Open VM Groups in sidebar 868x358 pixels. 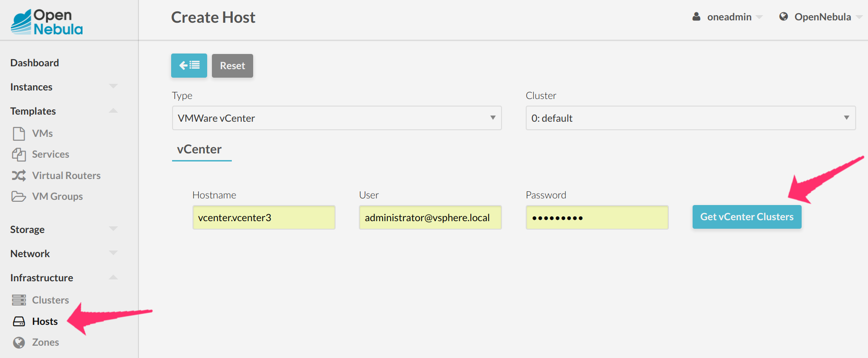point(57,197)
